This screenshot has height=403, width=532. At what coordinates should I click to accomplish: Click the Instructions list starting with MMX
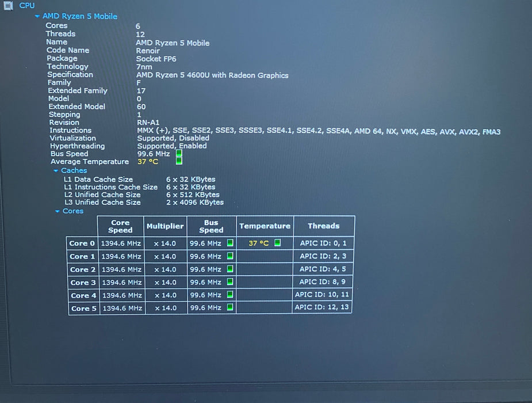coord(319,131)
